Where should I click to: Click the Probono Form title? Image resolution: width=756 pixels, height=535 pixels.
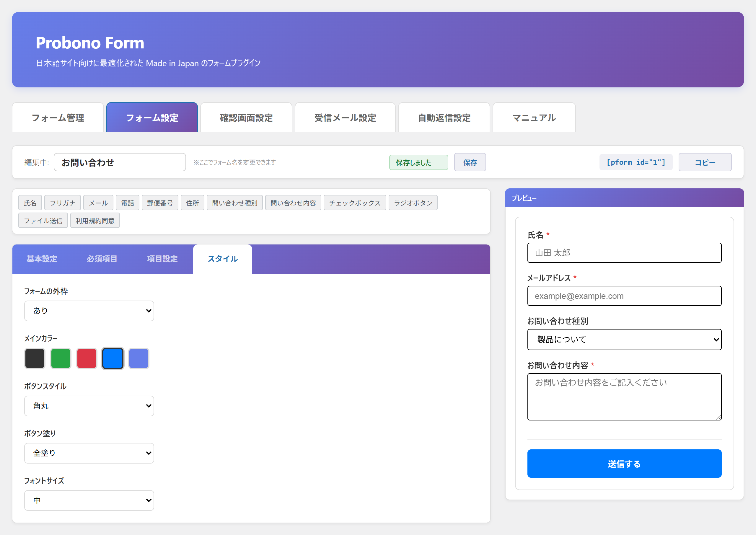coord(90,43)
